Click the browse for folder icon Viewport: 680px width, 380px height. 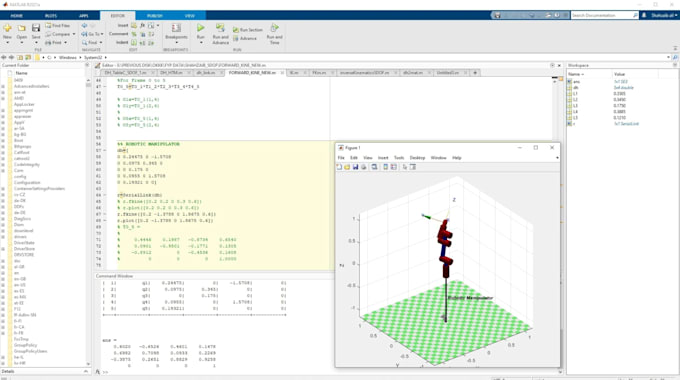[28, 57]
